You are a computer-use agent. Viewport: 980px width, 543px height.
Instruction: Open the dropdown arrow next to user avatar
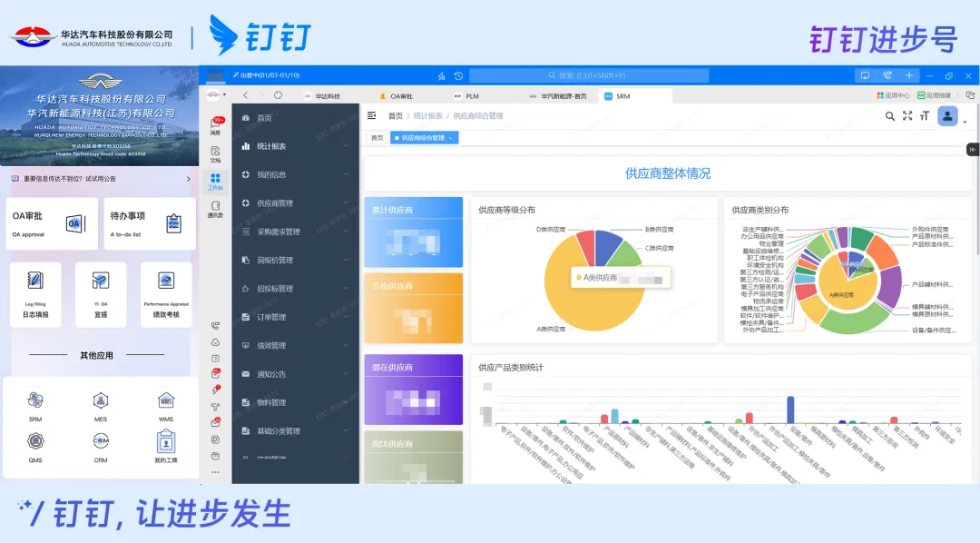coord(965,122)
